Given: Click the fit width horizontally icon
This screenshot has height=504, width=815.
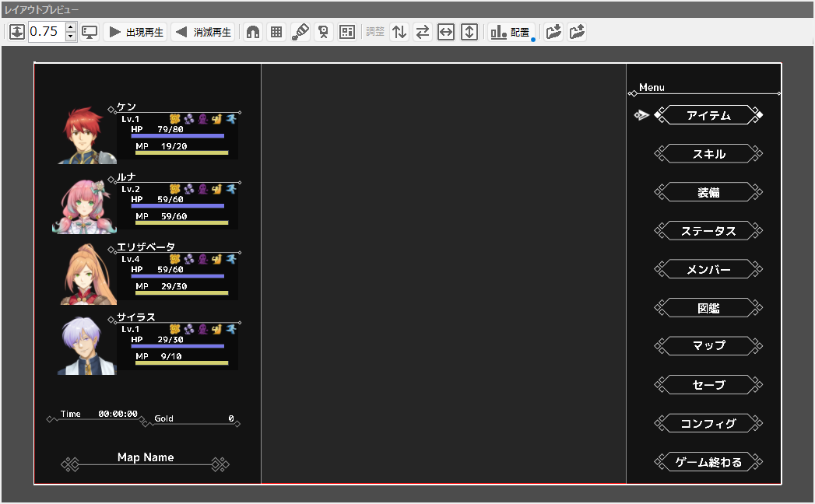Looking at the screenshot, I should tap(446, 32).
